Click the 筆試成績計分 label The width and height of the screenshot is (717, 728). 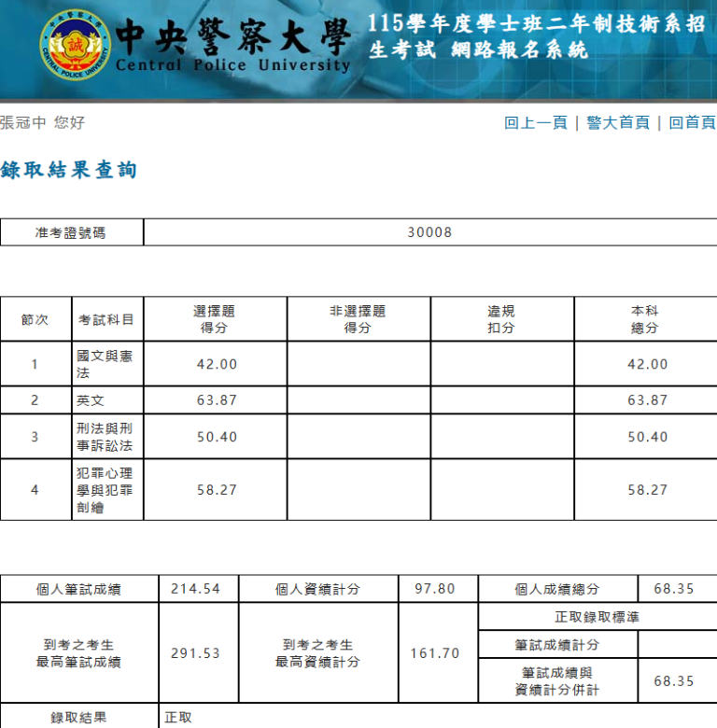point(557,644)
